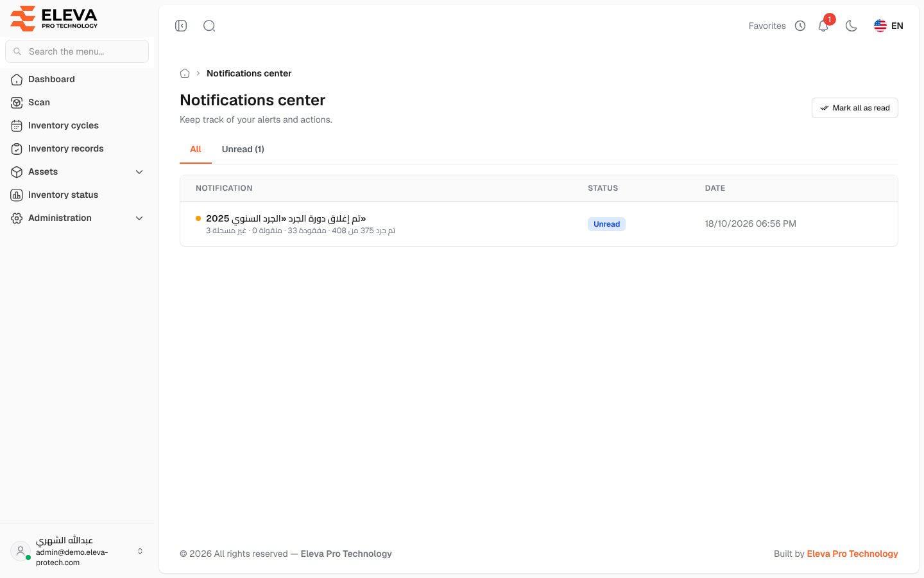Open the Inventory records menu item
Image resolution: width=924 pixels, height=578 pixels.
(77, 148)
